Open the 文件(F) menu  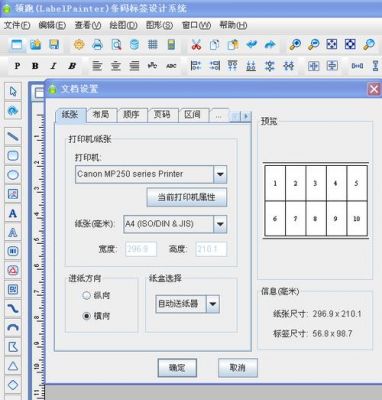pyautogui.click(x=17, y=25)
